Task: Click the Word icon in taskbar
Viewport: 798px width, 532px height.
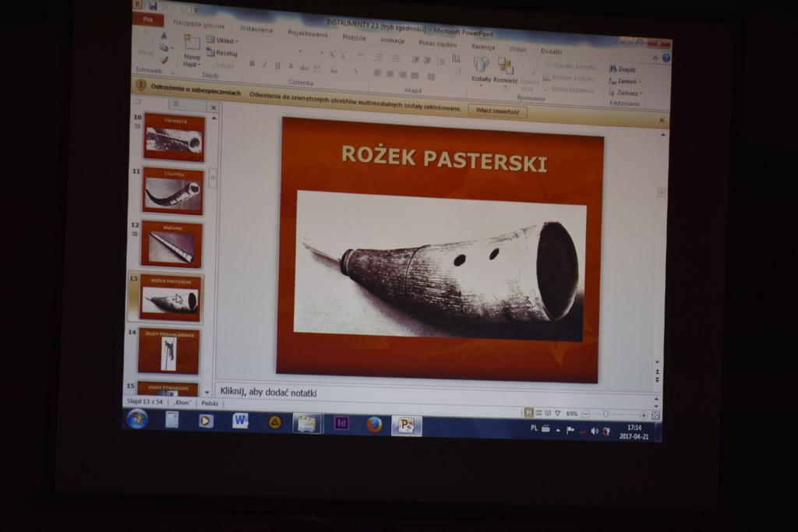Action: tap(240, 421)
